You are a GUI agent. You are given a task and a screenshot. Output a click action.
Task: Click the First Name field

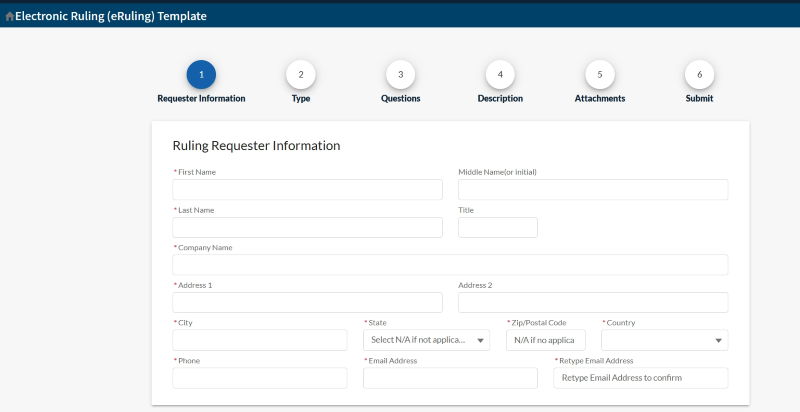[x=307, y=190]
